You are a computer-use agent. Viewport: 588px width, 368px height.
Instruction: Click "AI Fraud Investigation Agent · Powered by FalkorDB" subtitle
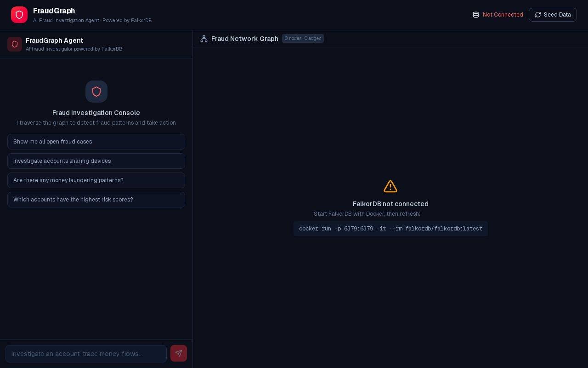pos(92,20)
